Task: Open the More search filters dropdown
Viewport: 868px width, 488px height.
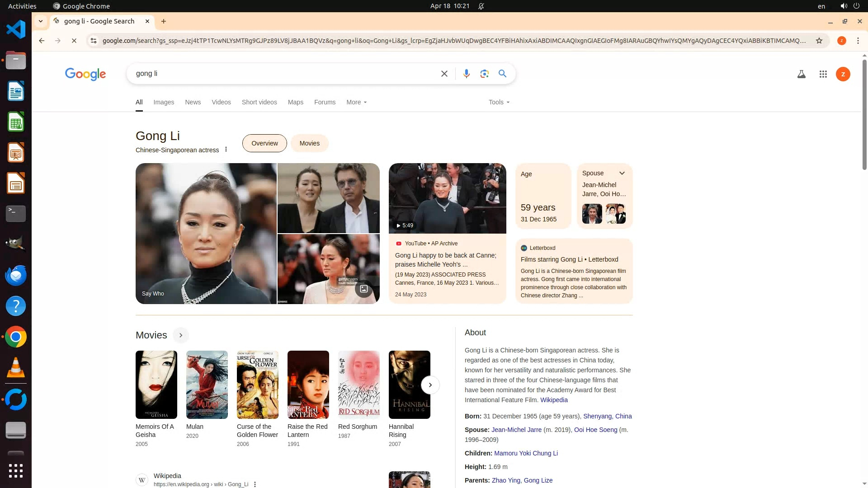Action: pyautogui.click(x=356, y=102)
